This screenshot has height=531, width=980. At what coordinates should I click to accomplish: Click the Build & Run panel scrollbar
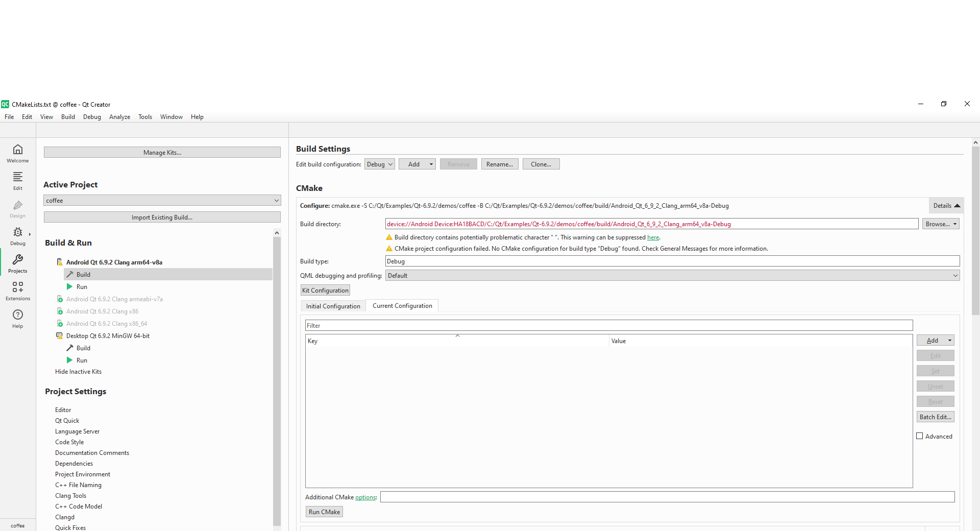(277, 380)
